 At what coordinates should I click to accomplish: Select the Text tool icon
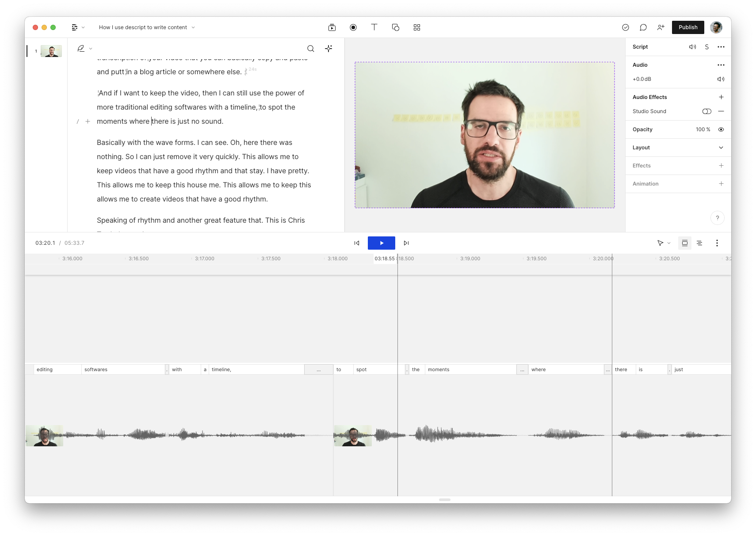point(374,27)
